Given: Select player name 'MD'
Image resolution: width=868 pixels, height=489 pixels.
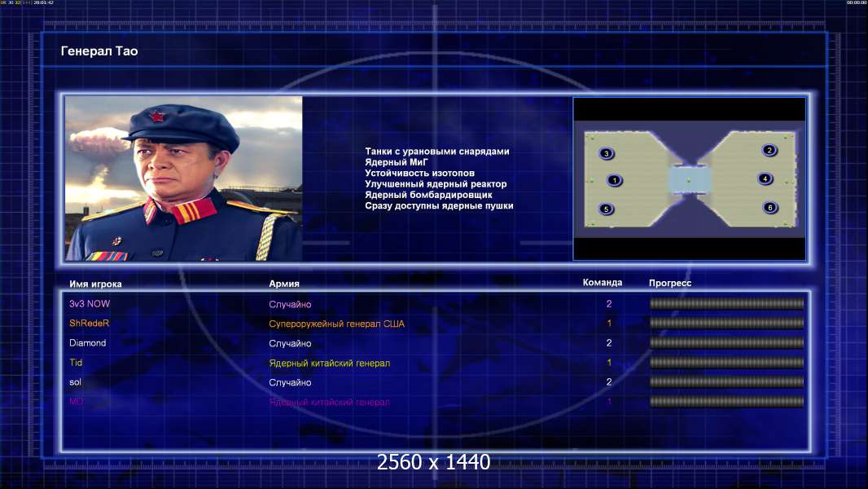Looking at the screenshot, I should point(77,402).
